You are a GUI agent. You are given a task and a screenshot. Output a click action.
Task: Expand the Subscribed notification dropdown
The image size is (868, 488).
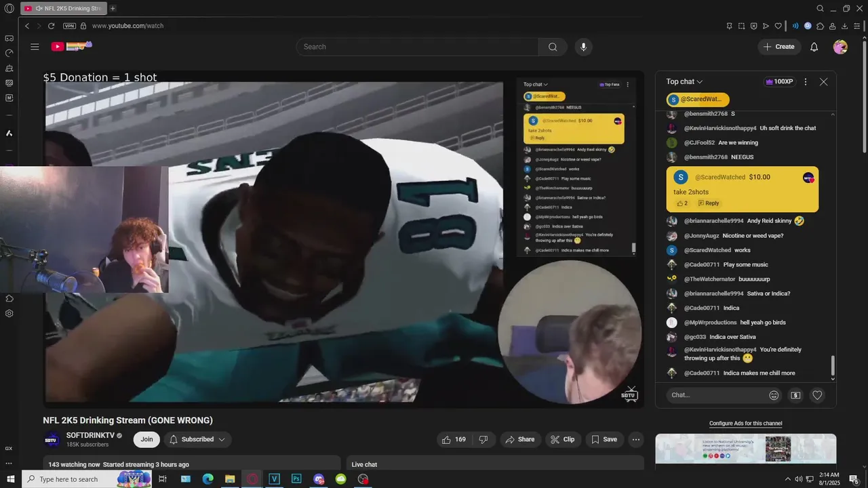coord(197,439)
